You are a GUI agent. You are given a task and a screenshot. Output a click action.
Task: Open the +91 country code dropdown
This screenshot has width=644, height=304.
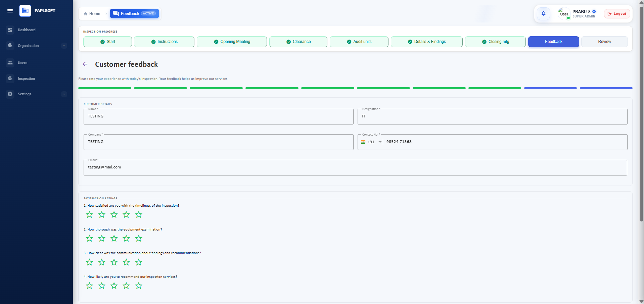pyautogui.click(x=371, y=142)
